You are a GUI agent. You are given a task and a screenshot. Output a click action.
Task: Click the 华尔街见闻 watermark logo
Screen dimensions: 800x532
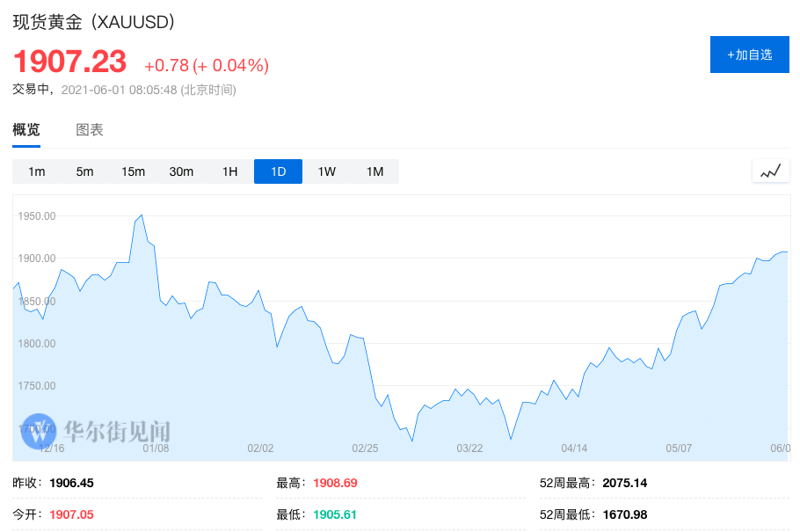pos(97,431)
